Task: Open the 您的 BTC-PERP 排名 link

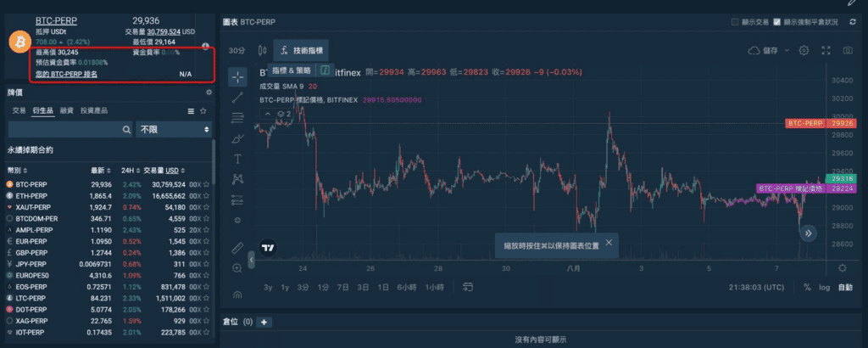Action: click(x=66, y=74)
